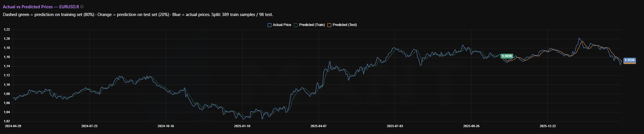Click the orange Predicted (Test) legend box

[x=329, y=25]
